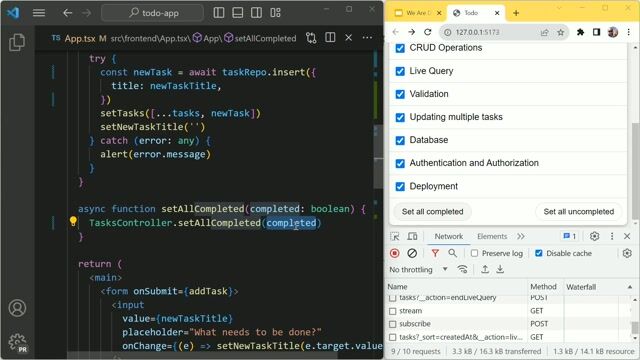Click Set all completed button
Image resolution: width=640 pixels, height=360 pixels.
click(432, 211)
